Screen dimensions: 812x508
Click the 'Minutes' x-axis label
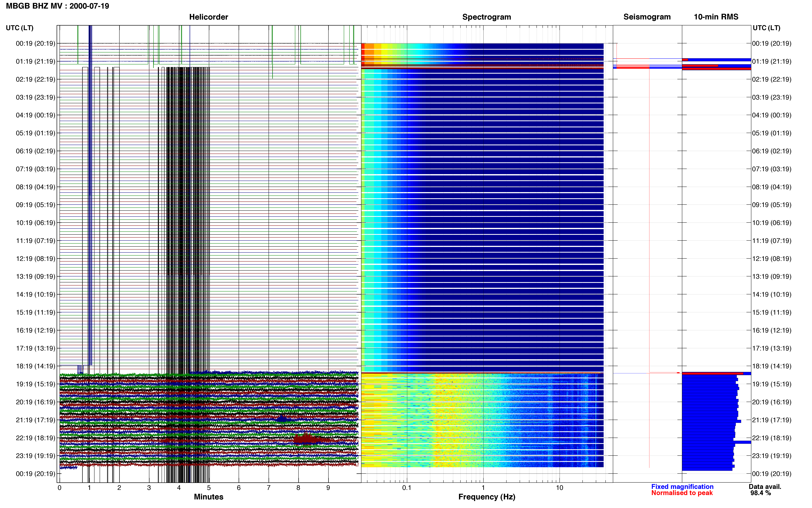click(209, 497)
